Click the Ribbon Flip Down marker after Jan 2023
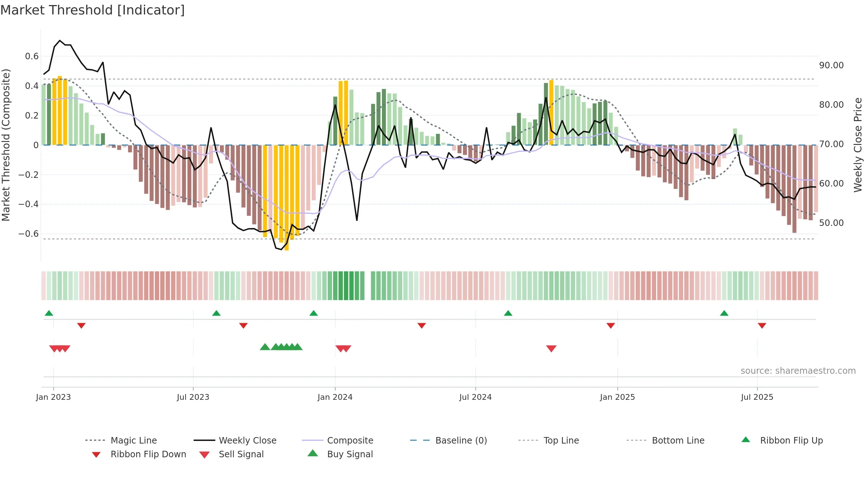Screen dimensions: 868x488 pyautogui.click(x=81, y=326)
